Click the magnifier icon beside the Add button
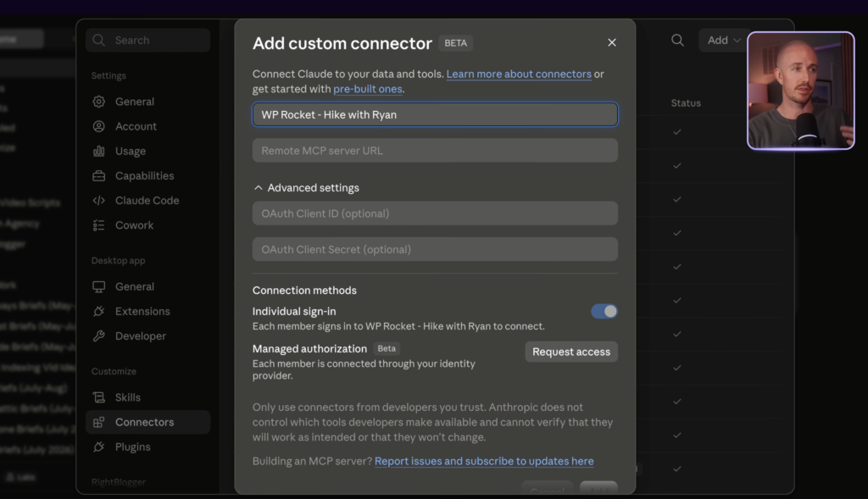 [677, 41]
